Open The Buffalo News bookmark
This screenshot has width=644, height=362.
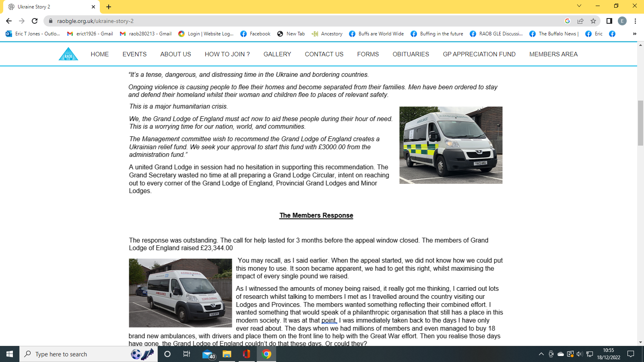click(x=554, y=34)
